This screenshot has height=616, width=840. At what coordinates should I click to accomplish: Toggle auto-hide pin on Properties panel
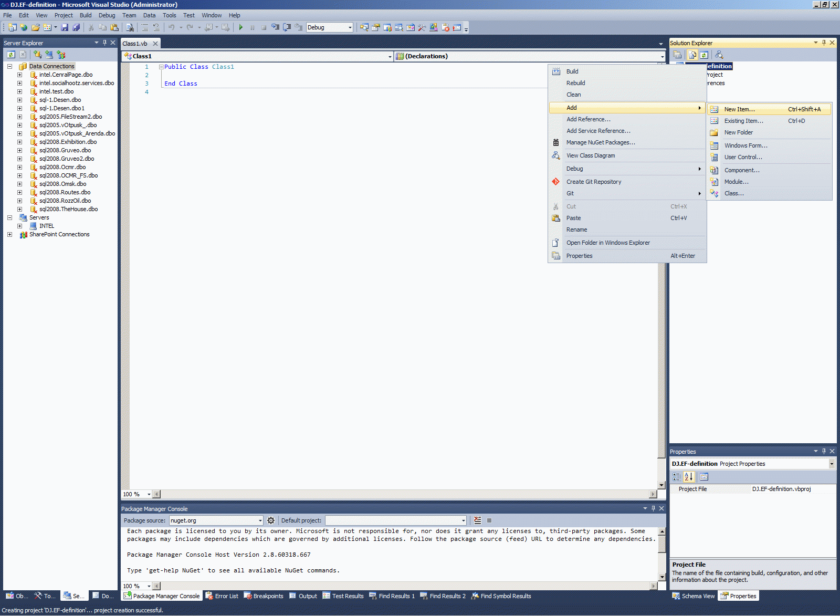824,451
